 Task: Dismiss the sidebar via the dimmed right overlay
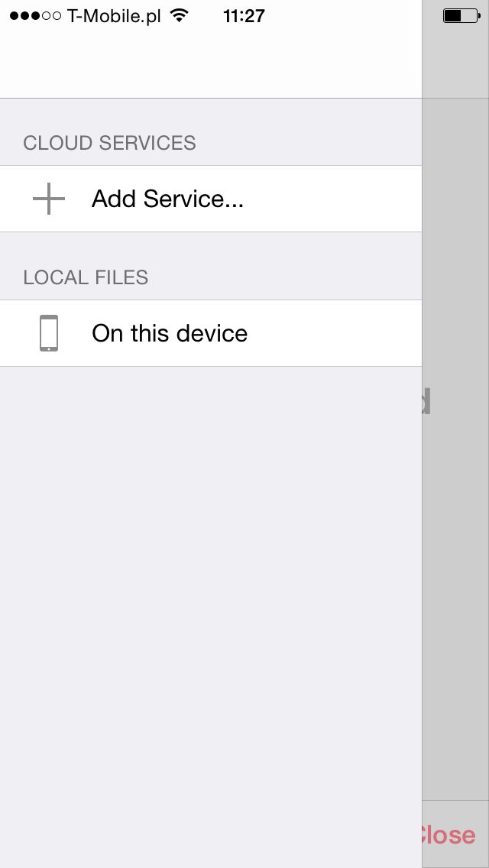(x=455, y=553)
